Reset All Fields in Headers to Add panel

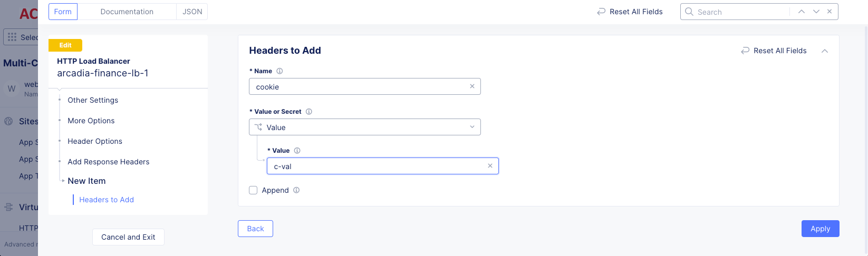click(774, 51)
